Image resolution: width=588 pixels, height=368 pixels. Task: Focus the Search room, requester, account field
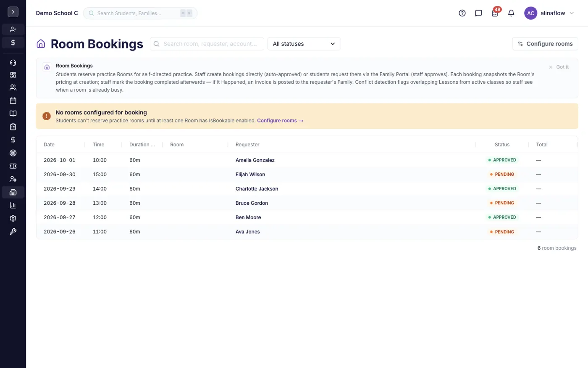(207, 44)
